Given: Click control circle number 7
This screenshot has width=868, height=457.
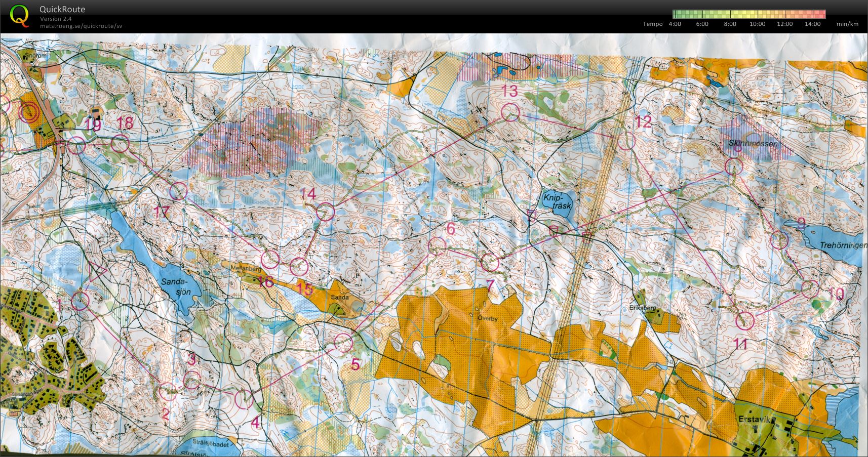Looking at the screenshot, I should click(x=490, y=263).
